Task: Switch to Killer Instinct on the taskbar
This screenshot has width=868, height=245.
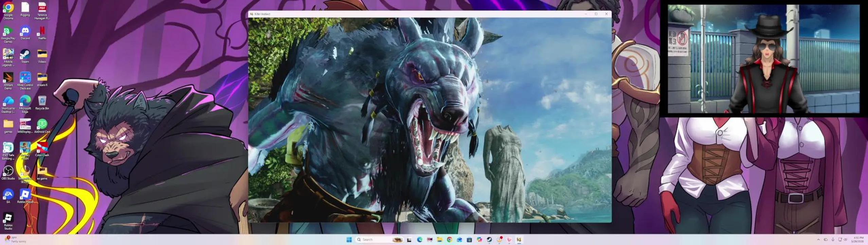Action: pos(519,240)
